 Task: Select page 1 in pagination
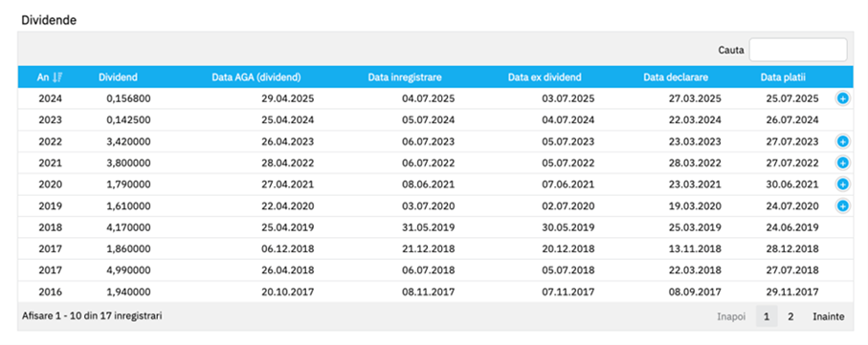coord(767,316)
